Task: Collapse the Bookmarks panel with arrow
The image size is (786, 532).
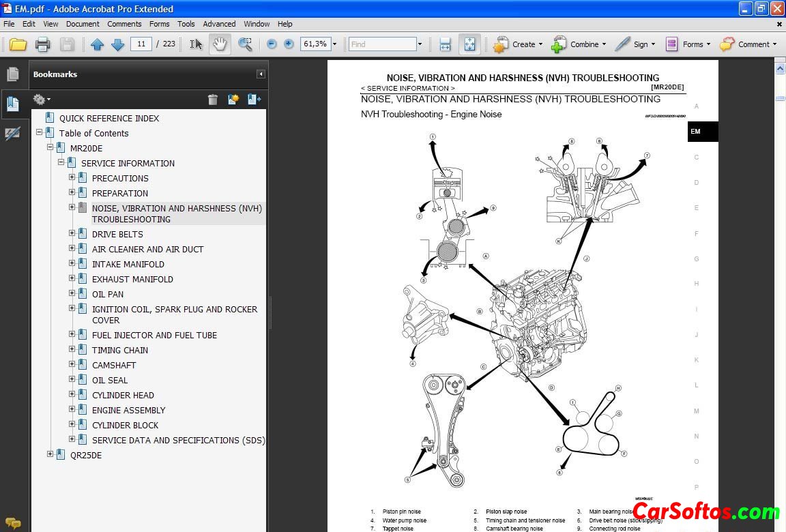Action: (261, 74)
